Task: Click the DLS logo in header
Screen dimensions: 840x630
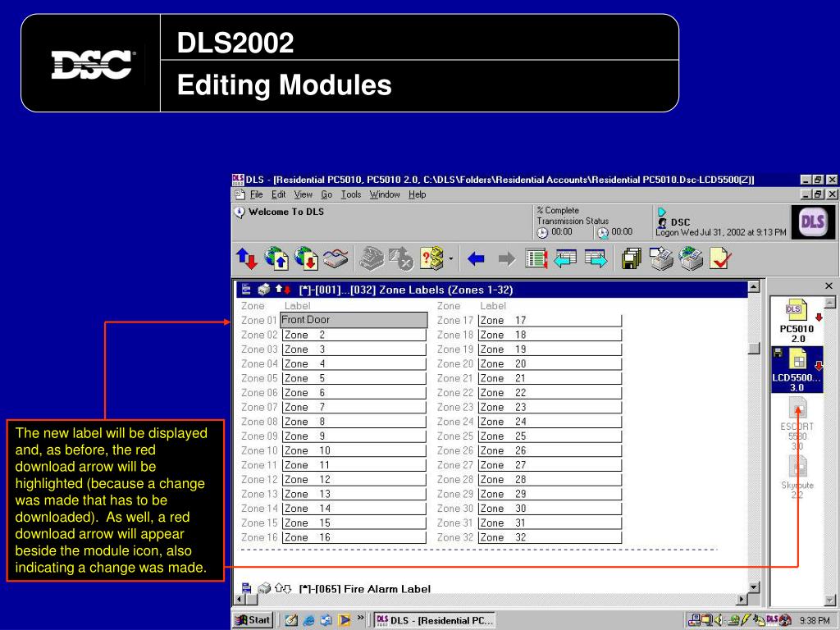Action: click(x=812, y=221)
